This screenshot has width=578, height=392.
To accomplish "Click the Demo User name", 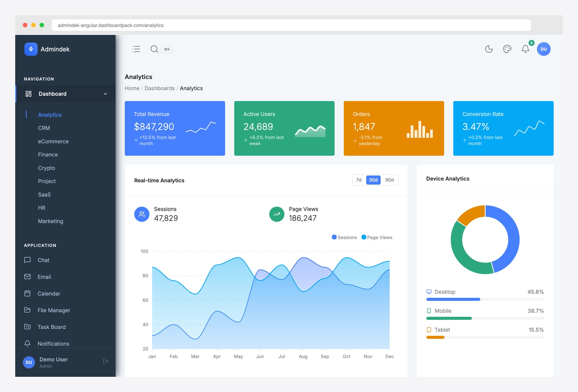I will (x=54, y=359).
